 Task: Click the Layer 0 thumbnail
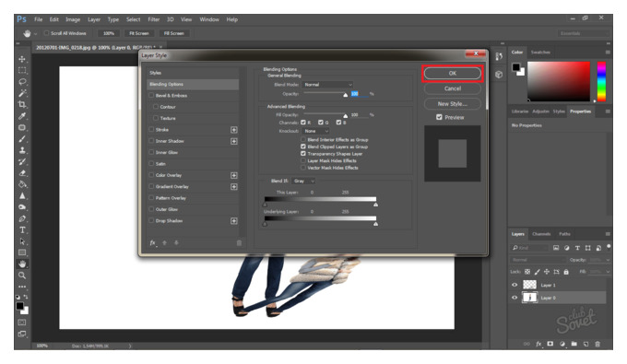tap(530, 298)
